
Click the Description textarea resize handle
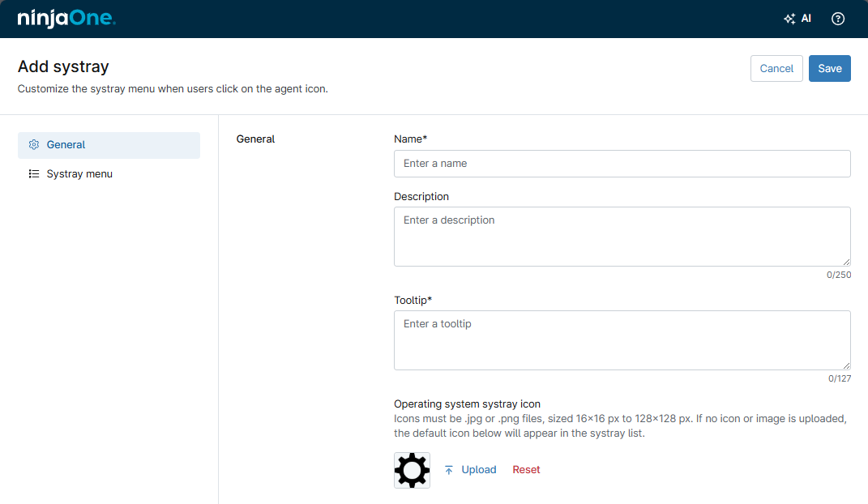tap(847, 262)
